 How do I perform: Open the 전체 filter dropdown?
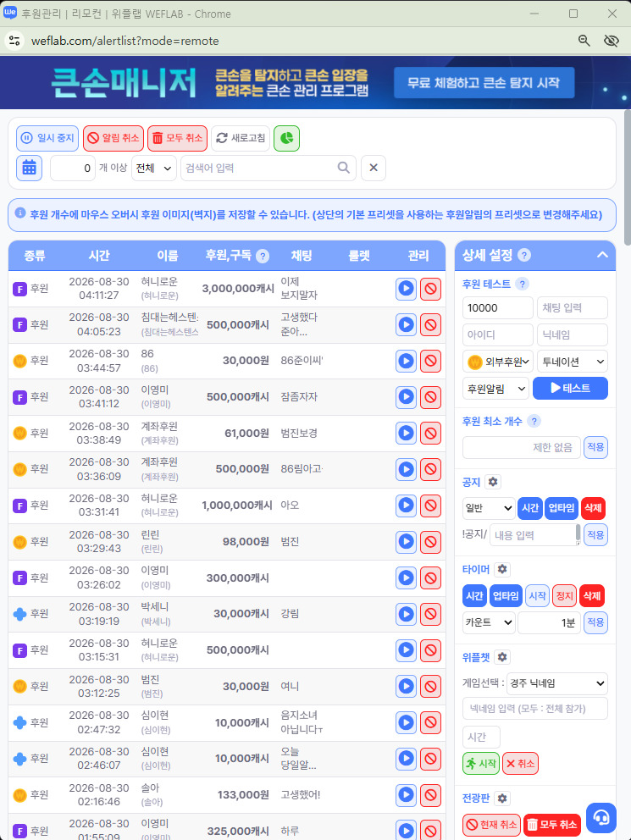[x=154, y=169]
